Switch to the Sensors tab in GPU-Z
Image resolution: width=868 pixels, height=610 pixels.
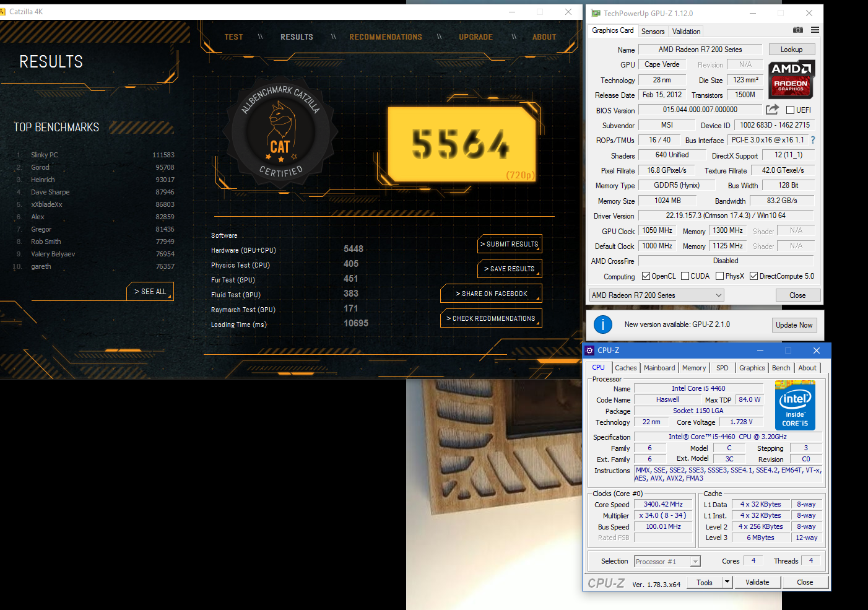[653, 32]
